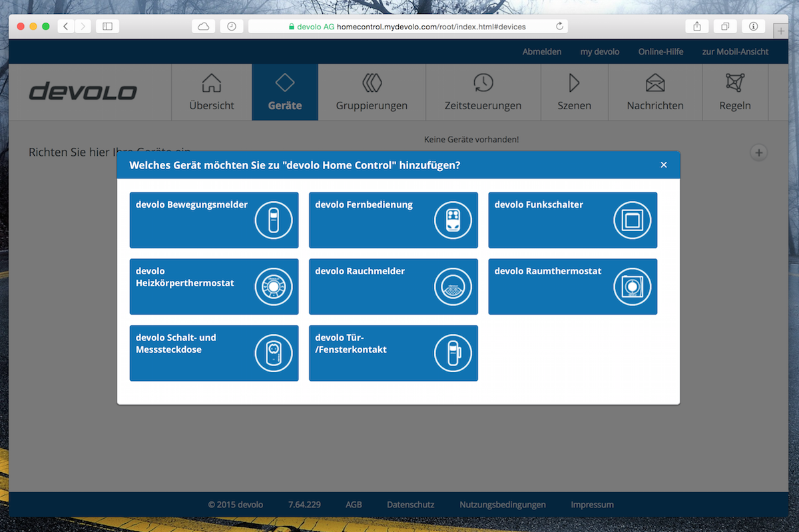Image resolution: width=799 pixels, height=532 pixels.
Task: Click the door contact icon in Tür-/Fensterkontakt tile
Action: pyautogui.click(x=453, y=354)
